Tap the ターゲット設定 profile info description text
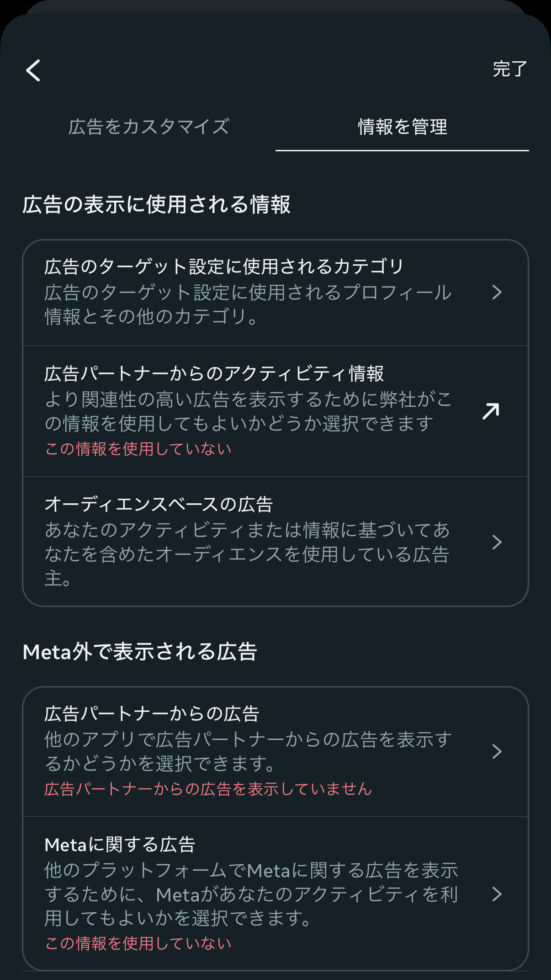Image resolution: width=551 pixels, height=980 pixels. (x=248, y=304)
